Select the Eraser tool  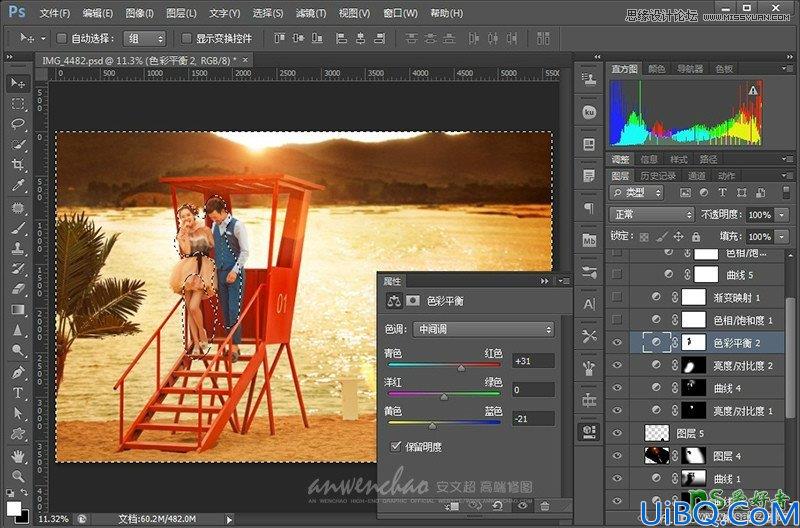point(18,289)
